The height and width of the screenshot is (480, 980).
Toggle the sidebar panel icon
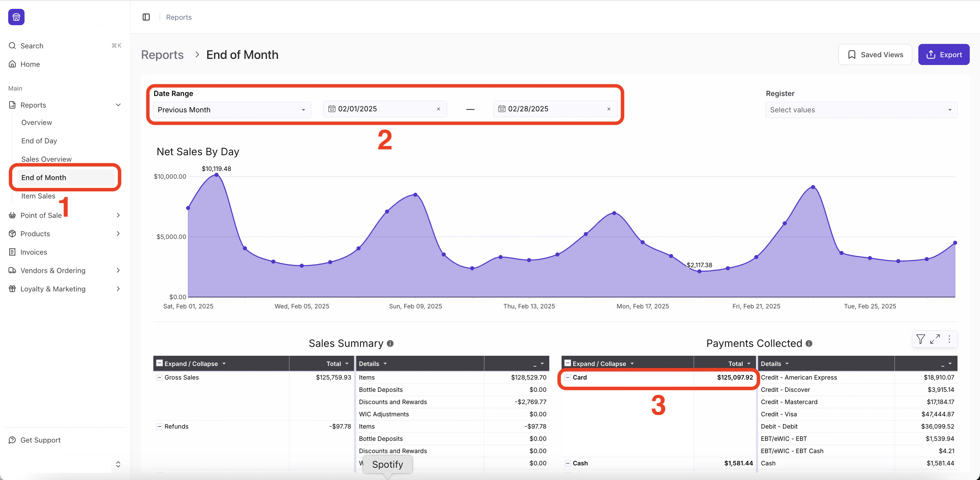146,17
